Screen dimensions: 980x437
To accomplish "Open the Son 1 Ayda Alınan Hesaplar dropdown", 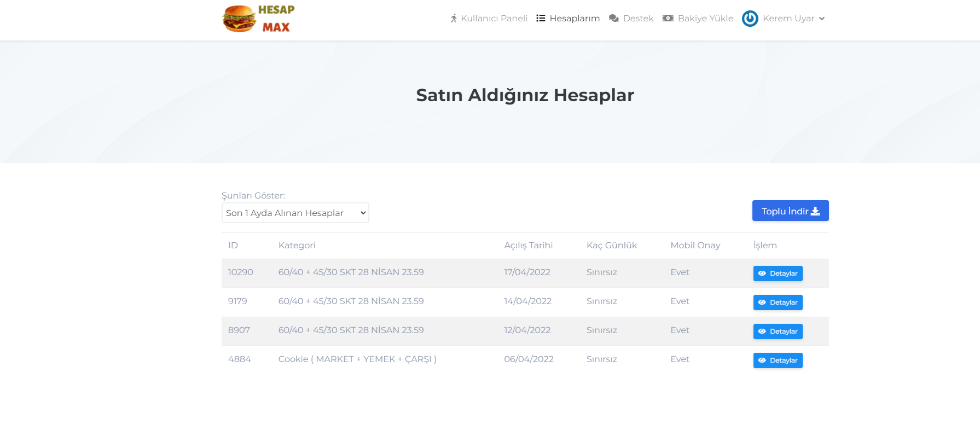I will click(295, 213).
